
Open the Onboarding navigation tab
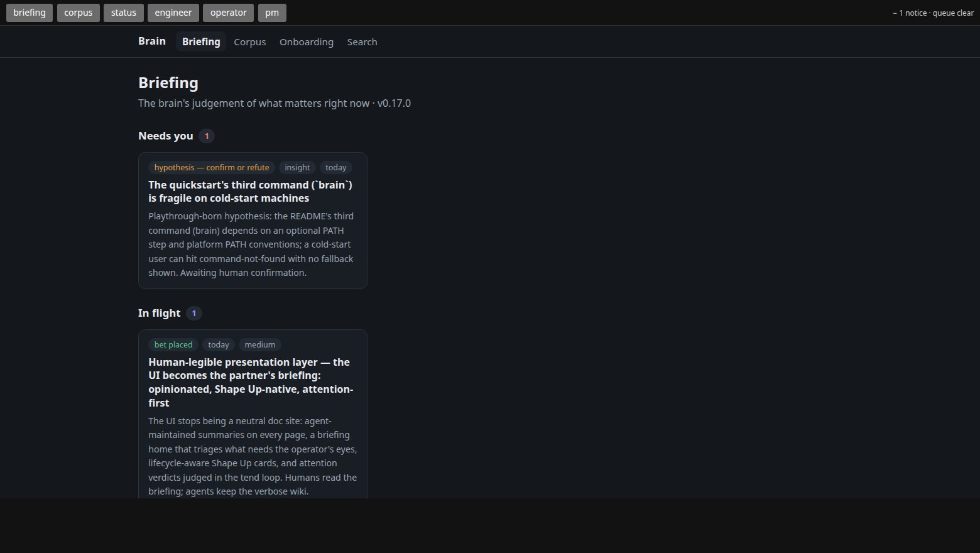coord(307,42)
